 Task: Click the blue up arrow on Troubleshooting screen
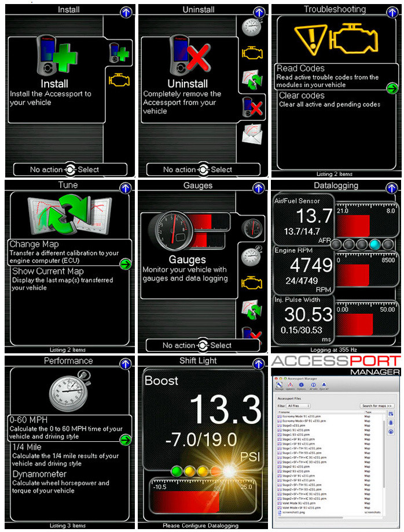pyautogui.click(x=392, y=13)
